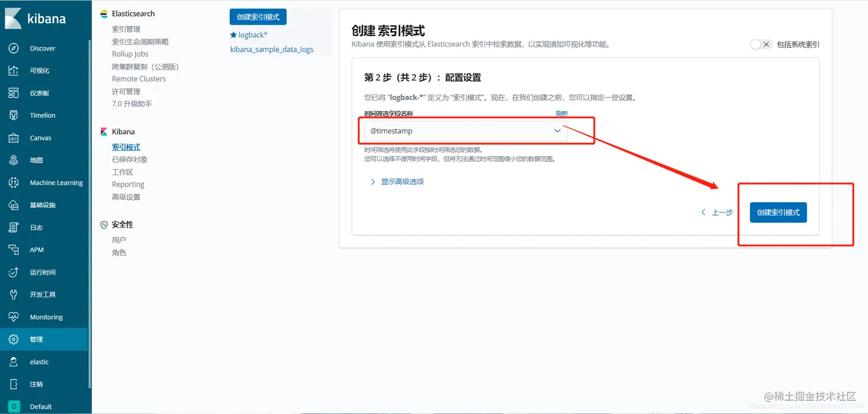Open Remote Clusters menu item
The width and height of the screenshot is (868, 414).
coord(139,79)
